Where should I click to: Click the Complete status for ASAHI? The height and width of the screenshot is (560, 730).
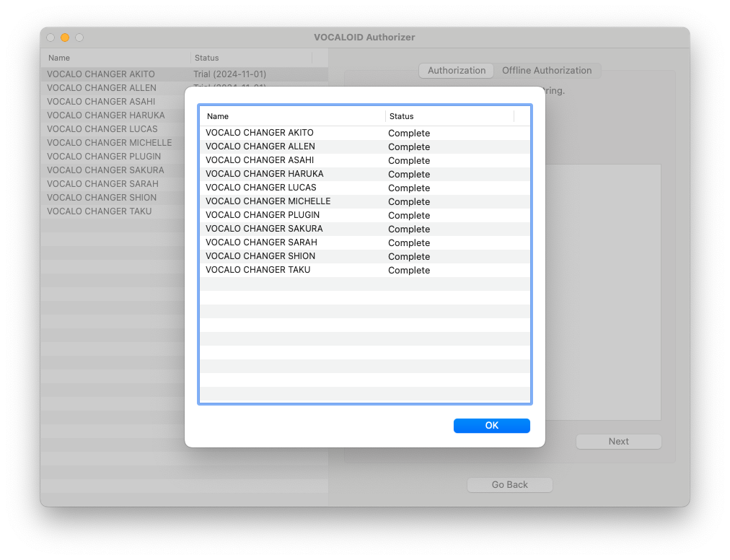pyautogui.click(x=409, y=161)
